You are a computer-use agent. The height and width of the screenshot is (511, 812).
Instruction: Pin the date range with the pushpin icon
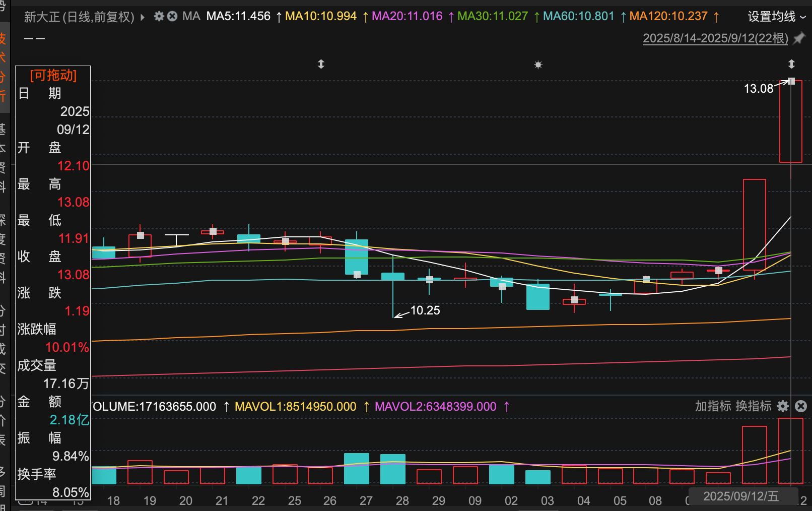coord(799,38)
